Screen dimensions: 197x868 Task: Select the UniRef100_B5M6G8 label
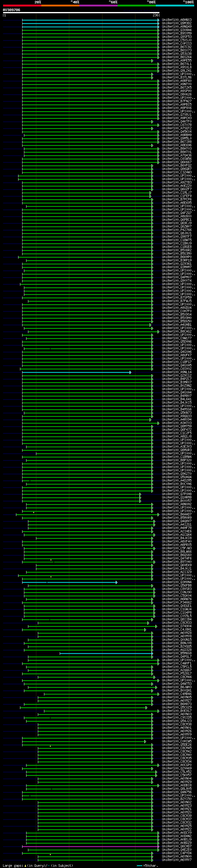(x=176, y=653)
